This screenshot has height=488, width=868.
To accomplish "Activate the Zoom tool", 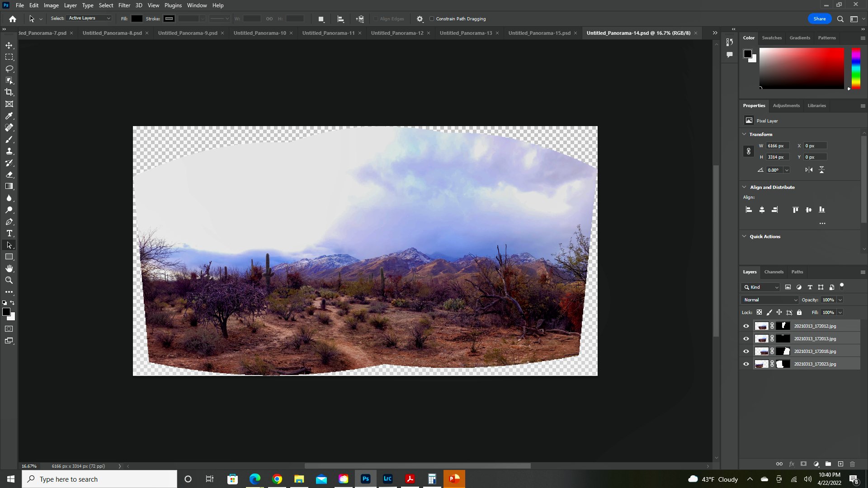I will (9, 280).
